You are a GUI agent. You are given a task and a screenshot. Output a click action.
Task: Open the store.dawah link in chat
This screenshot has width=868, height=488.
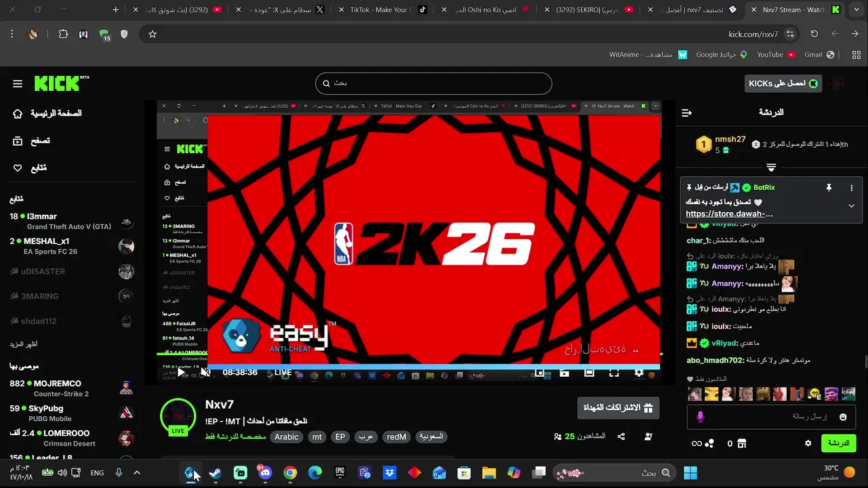729,214
